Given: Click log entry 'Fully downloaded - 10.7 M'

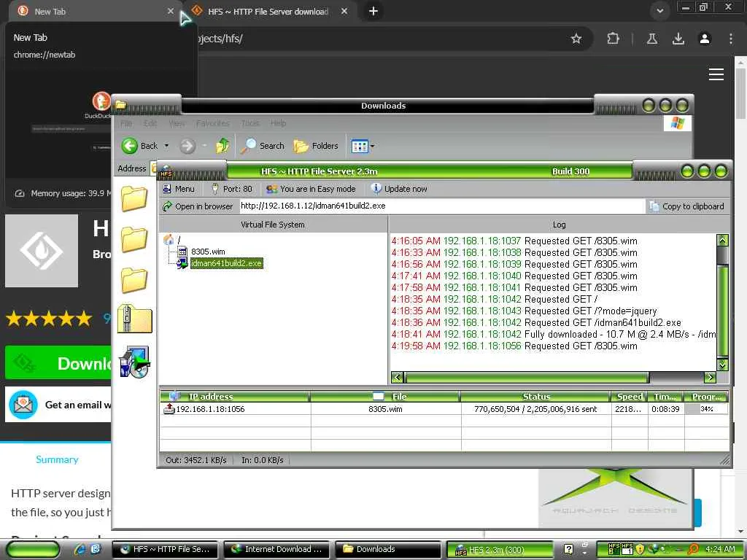Looking at the screenshot, I should tap(553, 334).
